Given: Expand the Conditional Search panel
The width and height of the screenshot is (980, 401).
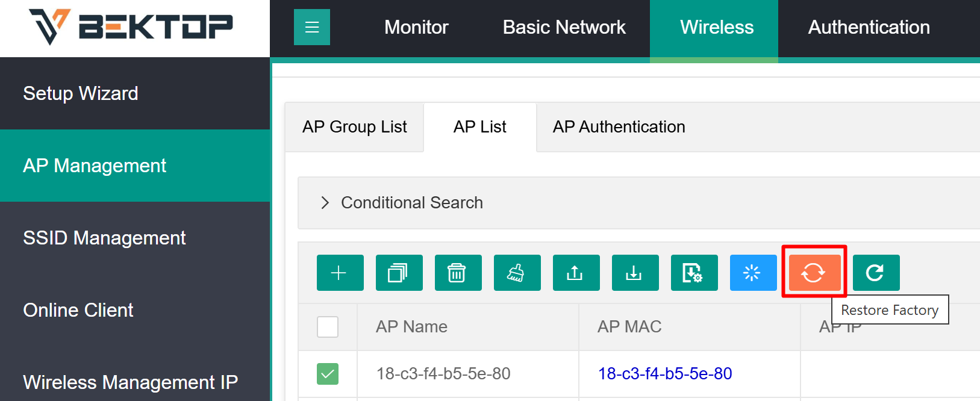Looking at the screenshot, I should 325,203.
